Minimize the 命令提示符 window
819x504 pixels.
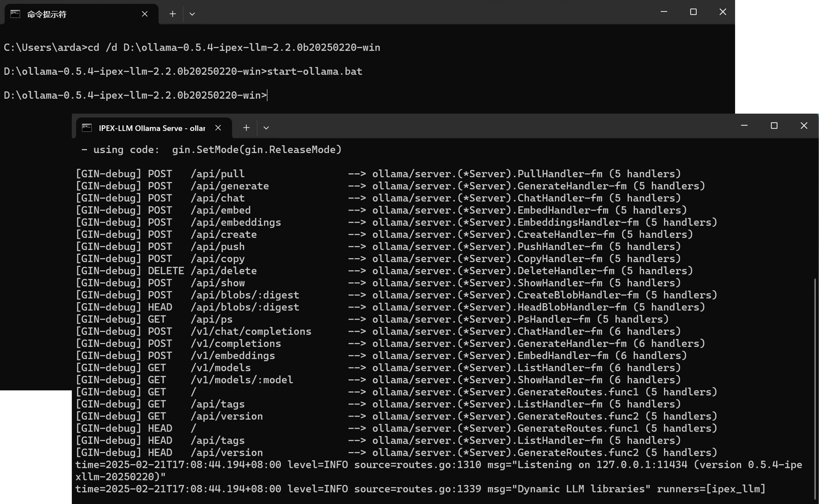[x=664, y=12]
